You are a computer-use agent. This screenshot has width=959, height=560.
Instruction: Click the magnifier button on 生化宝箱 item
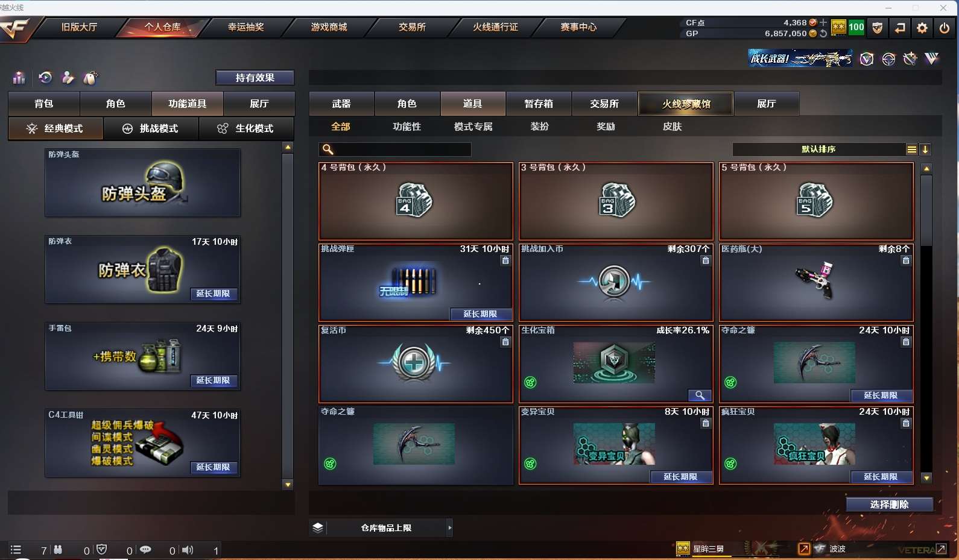pyautogui.click(x=700, y=395)
